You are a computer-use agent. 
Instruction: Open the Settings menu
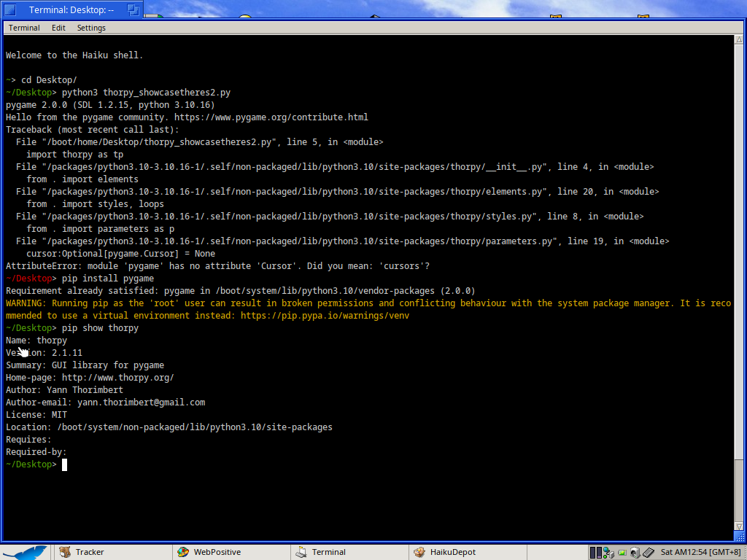[91, 28]
